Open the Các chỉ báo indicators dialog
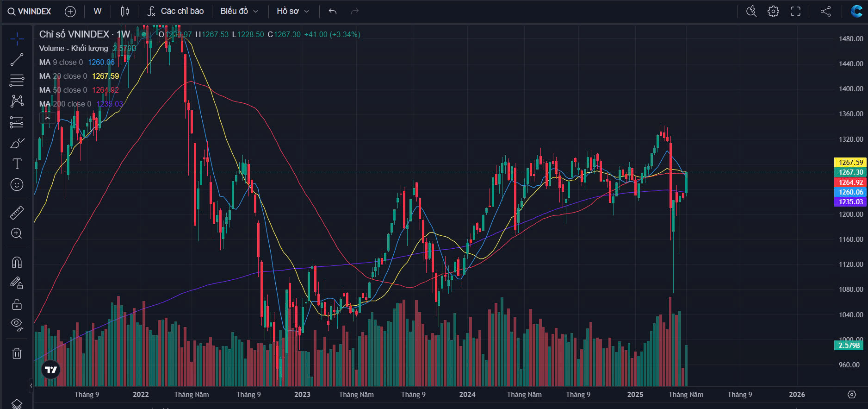The height and width of the screenshot is (409, 868). point(175,11)
